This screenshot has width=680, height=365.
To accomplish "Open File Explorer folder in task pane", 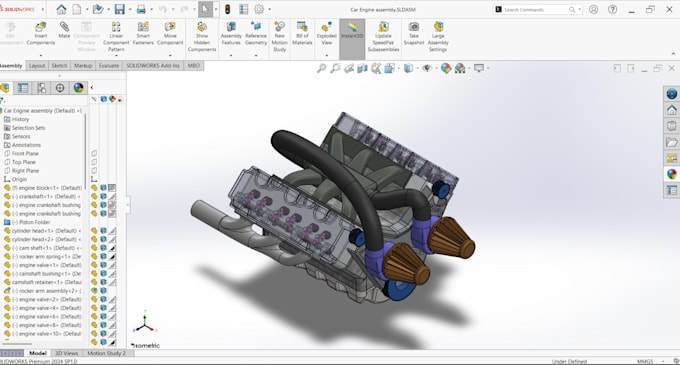I will pos(671,142).
